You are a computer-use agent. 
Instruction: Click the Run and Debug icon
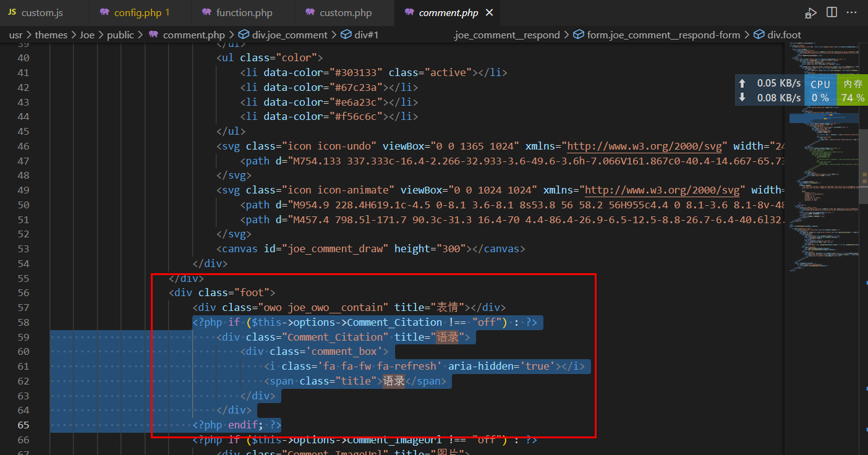coord(811,13)
